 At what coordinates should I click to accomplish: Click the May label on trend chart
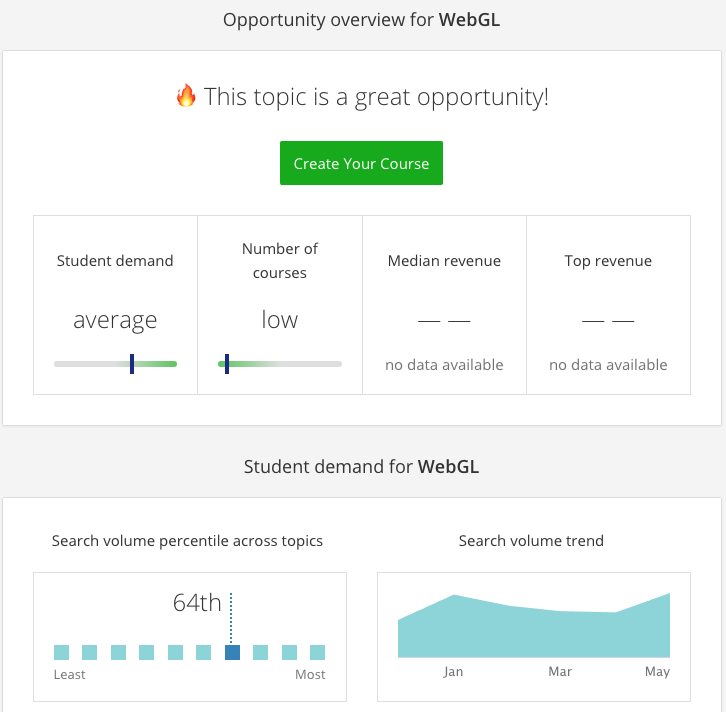point(657,672)
